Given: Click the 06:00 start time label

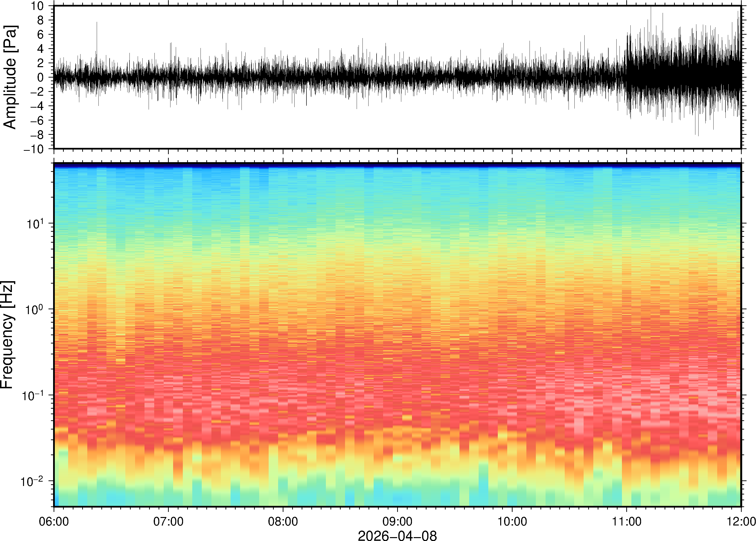Looking at the screenshot, I should (x=54, y=521).
